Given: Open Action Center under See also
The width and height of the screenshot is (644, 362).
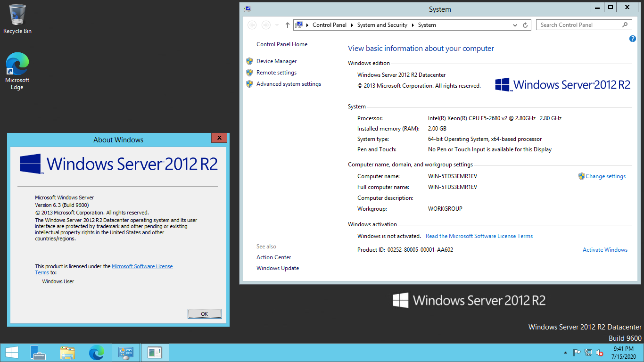Looking at the screenshot, I should (x=274, y=257).
